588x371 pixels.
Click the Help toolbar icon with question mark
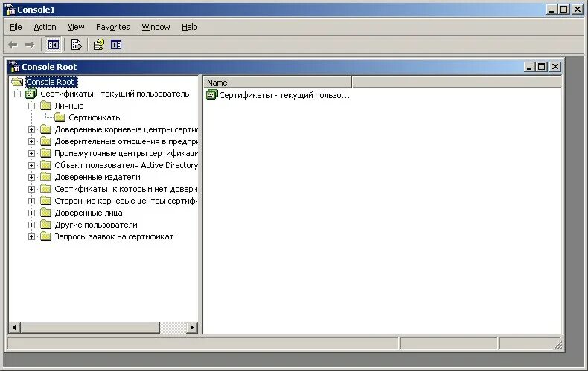click(x=99, y=45)
